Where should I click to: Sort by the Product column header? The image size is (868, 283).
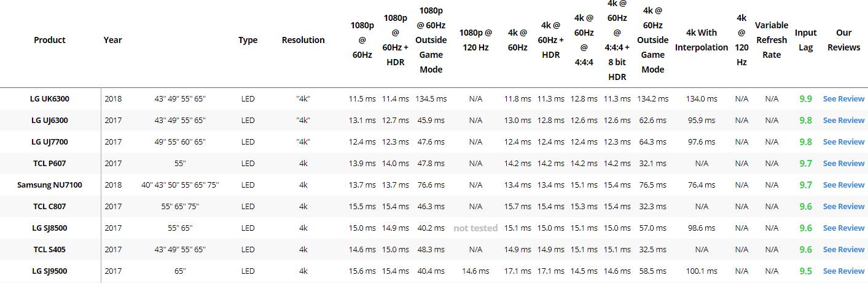[50, 40]
